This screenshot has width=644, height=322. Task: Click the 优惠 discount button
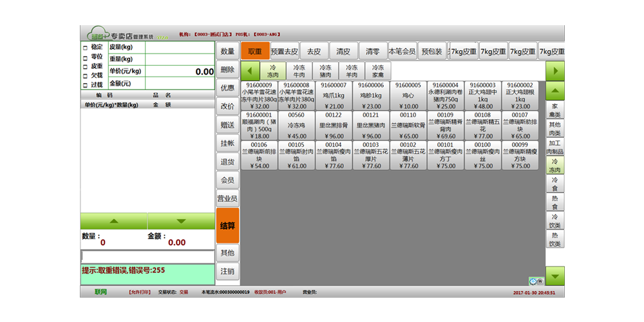coord(227,88)
